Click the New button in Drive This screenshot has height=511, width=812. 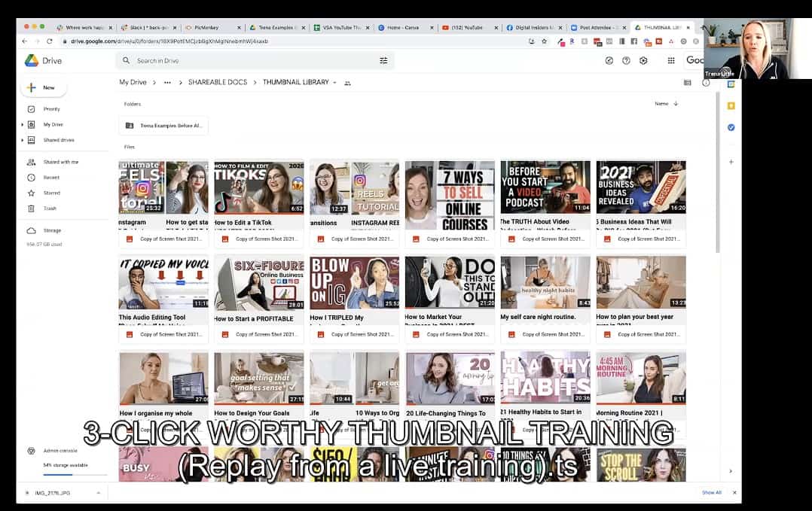43,88
